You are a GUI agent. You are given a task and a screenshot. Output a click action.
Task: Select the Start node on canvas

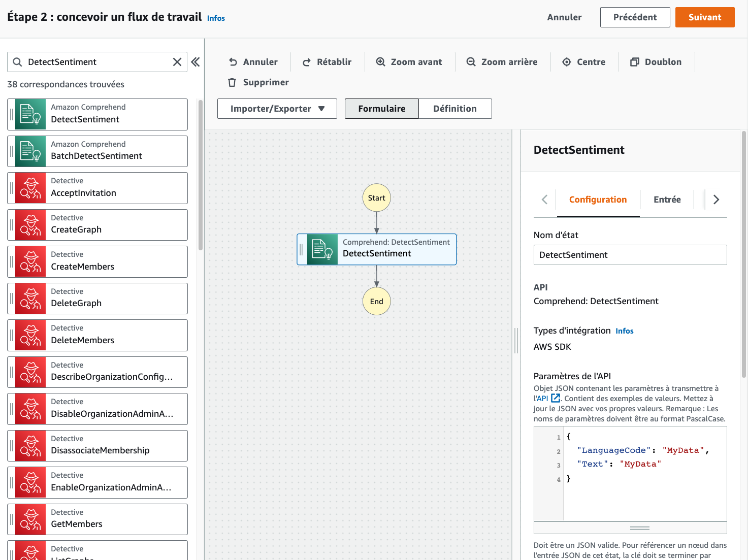377,198
